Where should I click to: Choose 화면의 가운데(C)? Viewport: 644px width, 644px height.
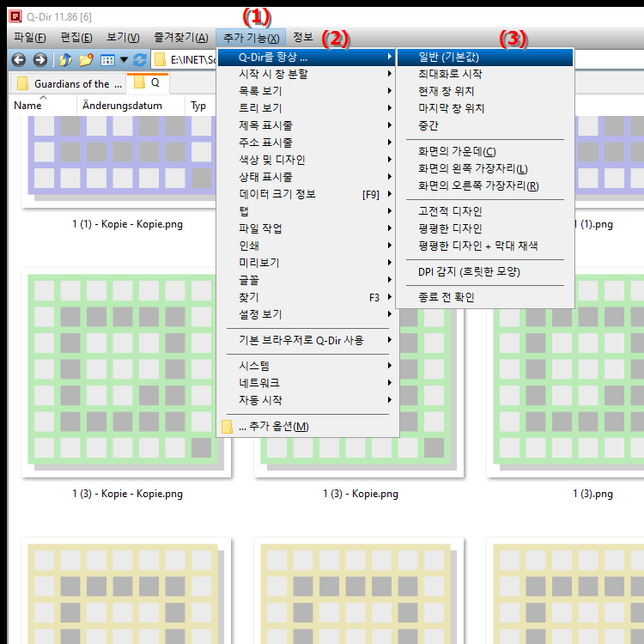pyautogui.click(x=485, y=151)
